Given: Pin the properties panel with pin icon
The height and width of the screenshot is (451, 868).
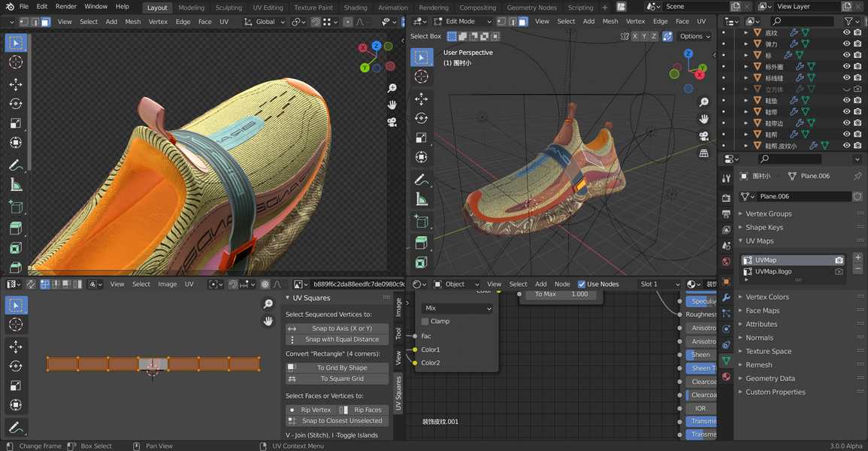Looking at the screenshot, I should click(x=857, y=176).
